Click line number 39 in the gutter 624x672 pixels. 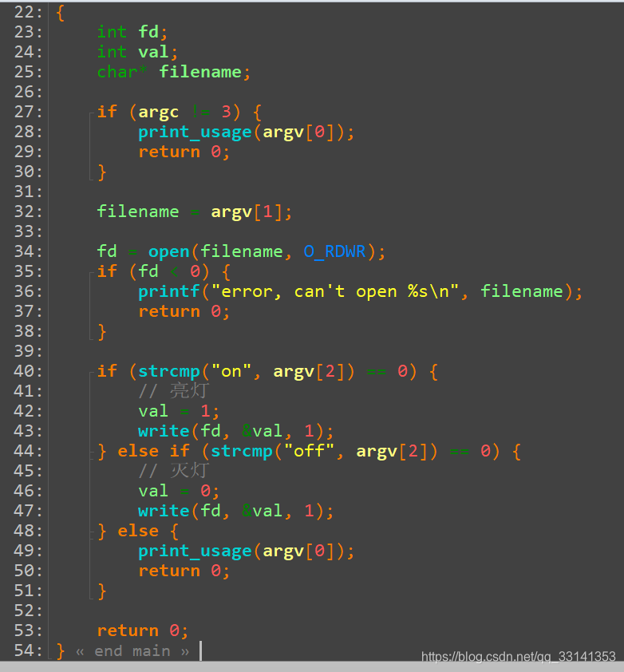[28, 351]
